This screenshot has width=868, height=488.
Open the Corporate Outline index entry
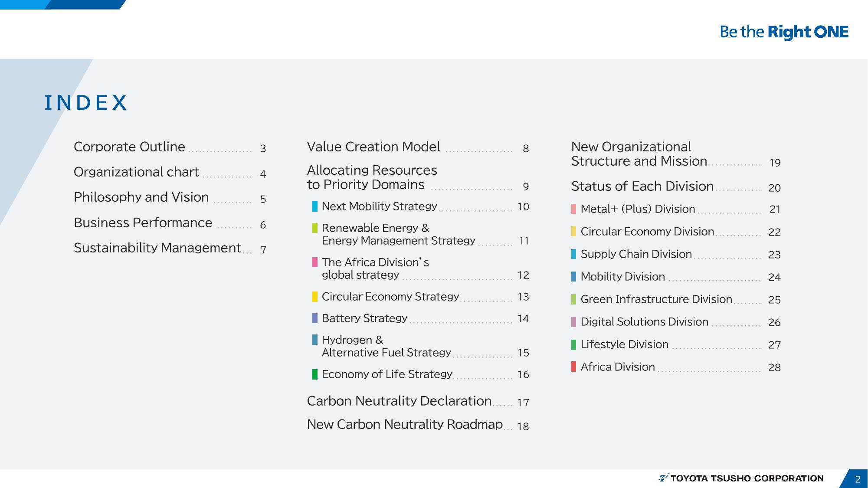[x=129, y=147]
